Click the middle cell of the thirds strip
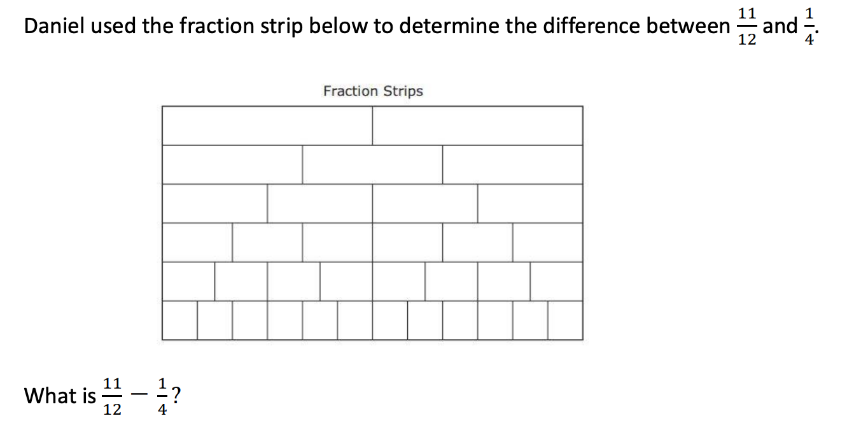The width and height of the screenshot is (868, 437). [372, 164]
